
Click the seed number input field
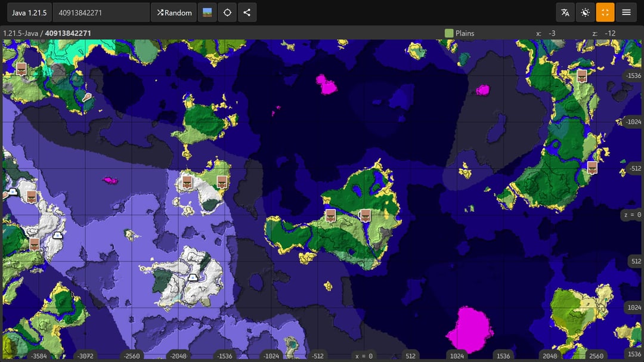(x=101, y=13)
